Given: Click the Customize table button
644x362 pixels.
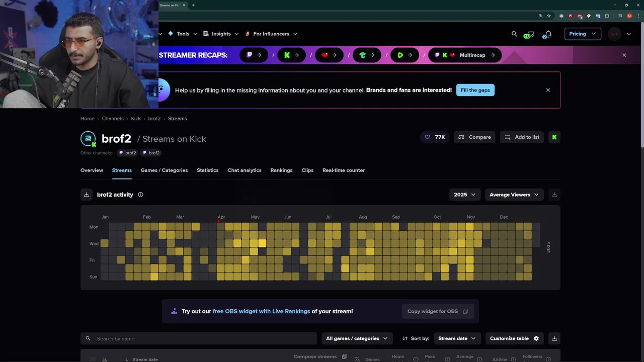Looking at the screenshot, I should [514, 338].
